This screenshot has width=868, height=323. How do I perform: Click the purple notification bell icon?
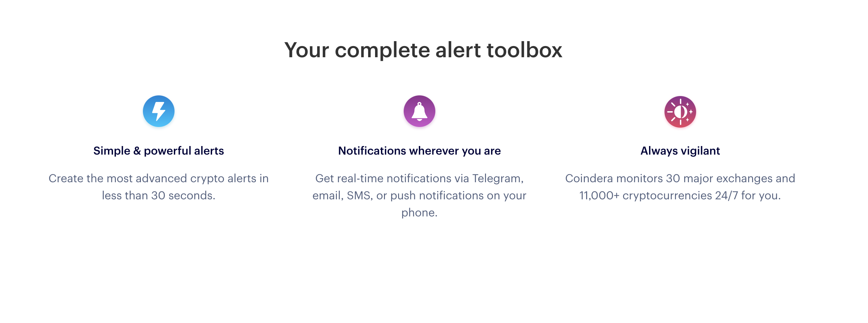[419, 112]
